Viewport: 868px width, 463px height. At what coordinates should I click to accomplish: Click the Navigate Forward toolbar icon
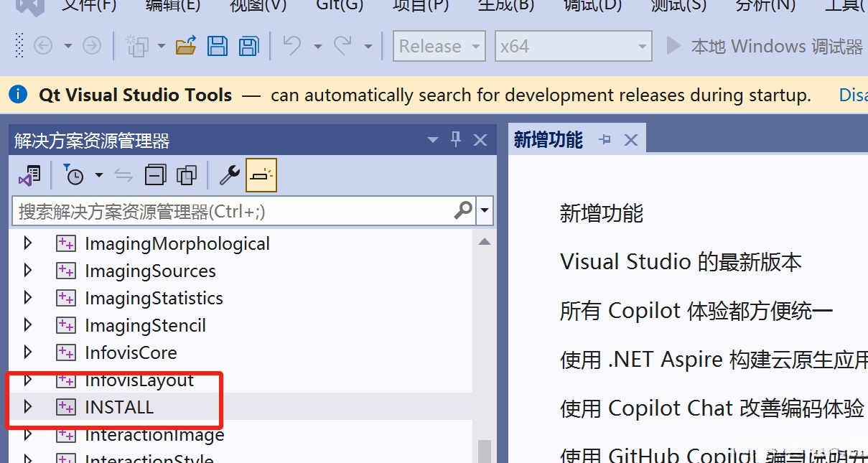[x=92, y=46]
